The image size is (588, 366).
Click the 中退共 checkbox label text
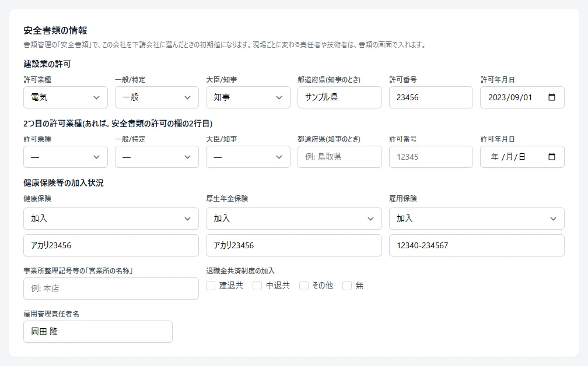pos(278,286)
